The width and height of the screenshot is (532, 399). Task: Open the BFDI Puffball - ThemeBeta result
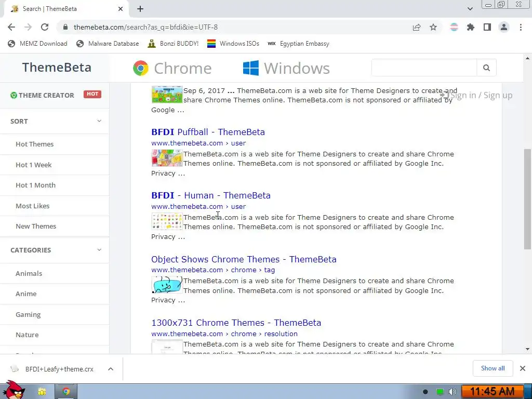point(208,132)
